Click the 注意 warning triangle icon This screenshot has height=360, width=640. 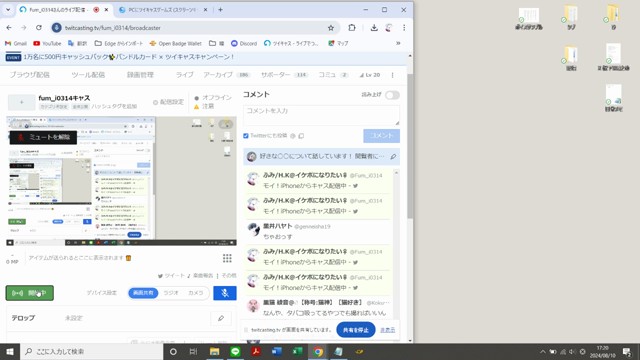click(x=196, y=107)
